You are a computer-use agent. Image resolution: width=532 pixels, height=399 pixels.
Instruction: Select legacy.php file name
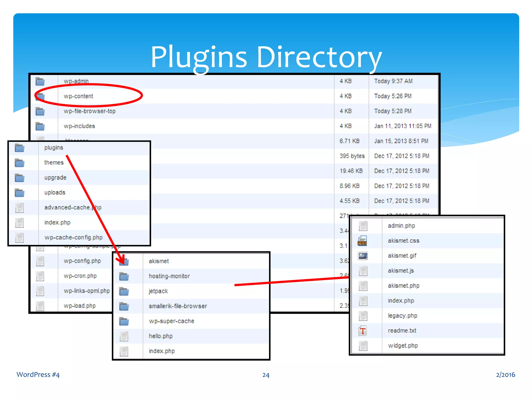402,316
